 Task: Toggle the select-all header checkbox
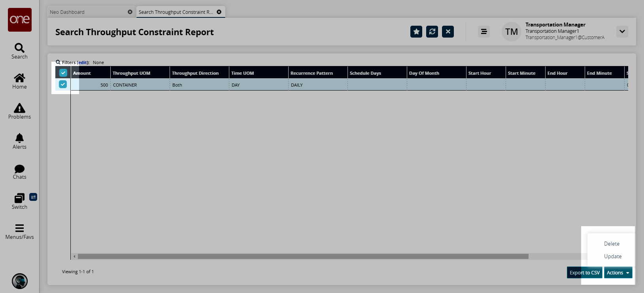click(x=63, y=73)
